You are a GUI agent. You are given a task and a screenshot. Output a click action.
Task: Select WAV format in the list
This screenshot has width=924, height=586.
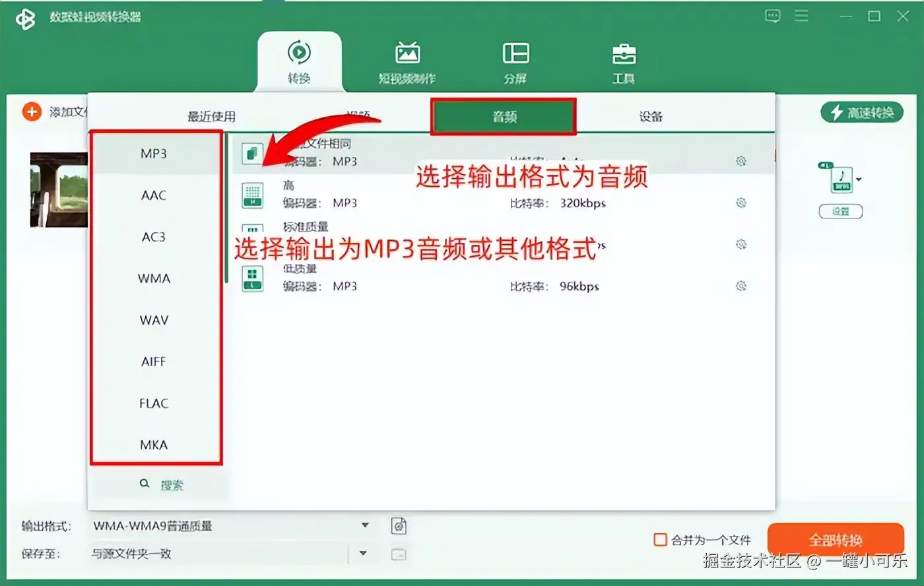pyautogui.click(x=154, y=320)
